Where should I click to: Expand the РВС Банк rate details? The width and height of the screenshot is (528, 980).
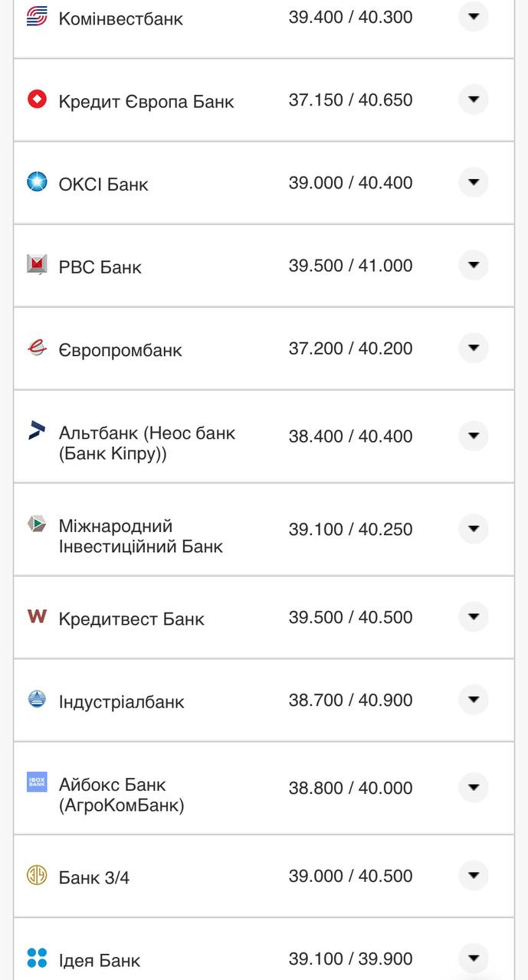pyautogui.click(x=474, y=266)
